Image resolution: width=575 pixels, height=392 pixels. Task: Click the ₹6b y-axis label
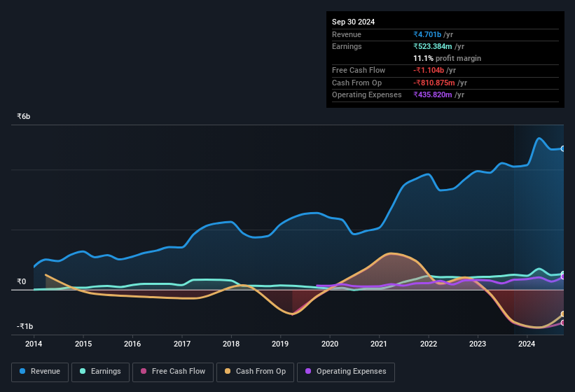pos(24,116)
